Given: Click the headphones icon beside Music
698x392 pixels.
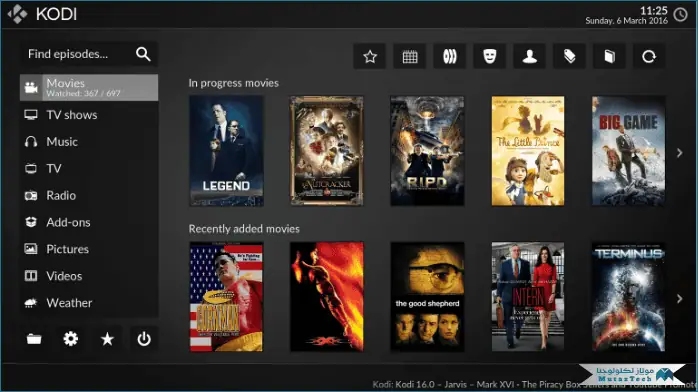Looking at the screenshot, I should click(x=31, y=141).
